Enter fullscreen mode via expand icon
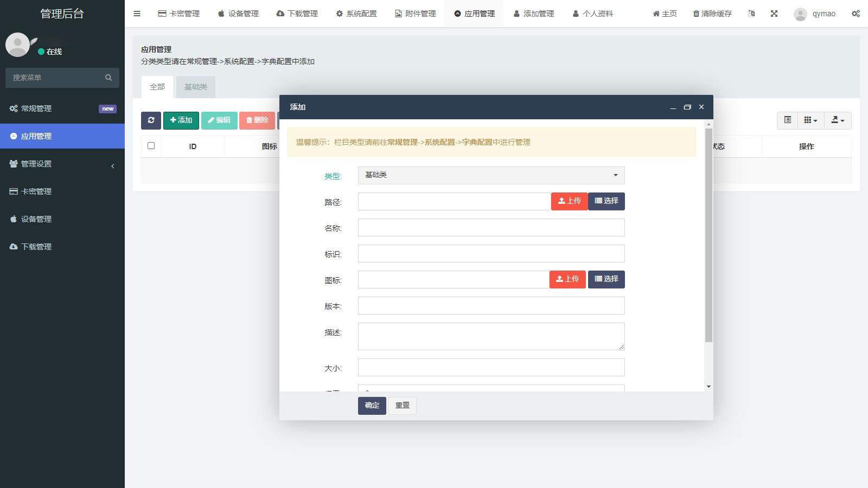Image resolution: width=868 pixels, height=488 pixels. tap(774, 14)
